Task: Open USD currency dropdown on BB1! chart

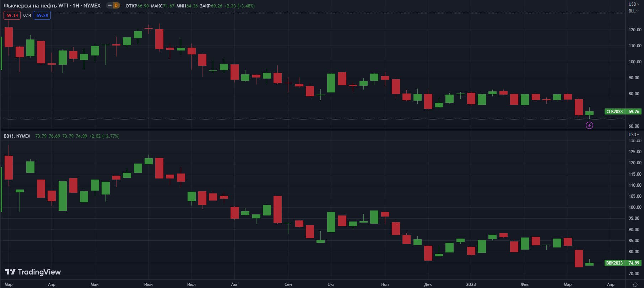Action: point(634,135)
